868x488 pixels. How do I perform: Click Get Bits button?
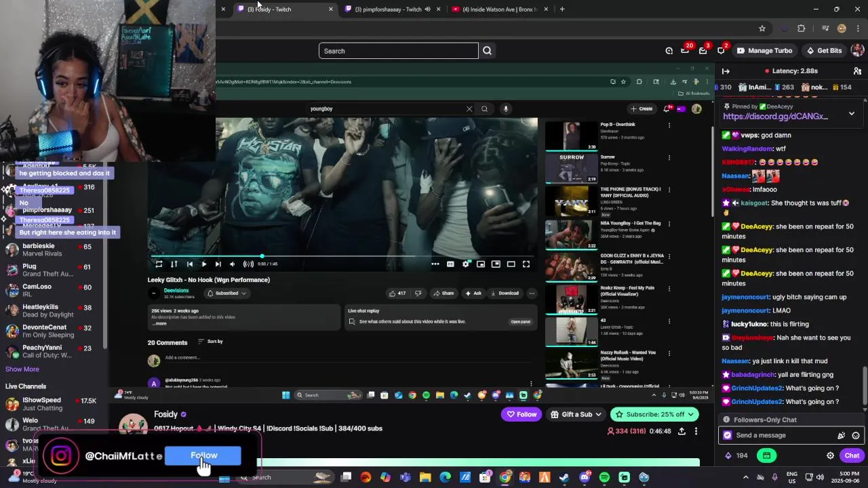coord(823,51)
